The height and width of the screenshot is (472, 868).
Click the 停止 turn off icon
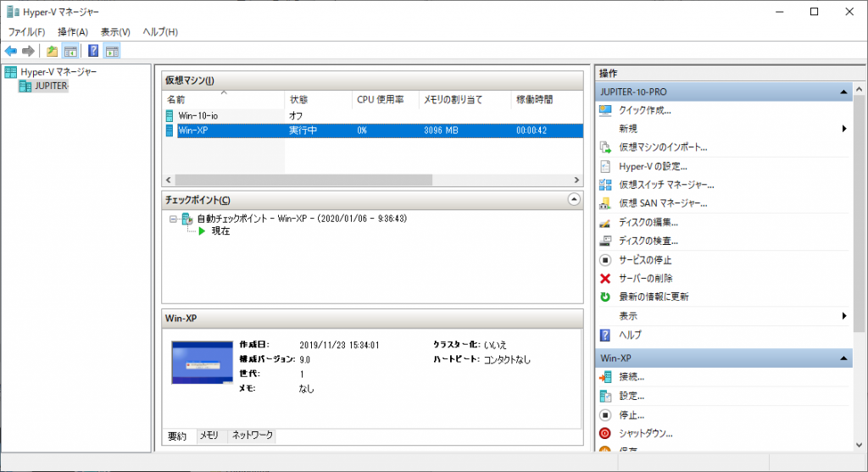[605, 415]
